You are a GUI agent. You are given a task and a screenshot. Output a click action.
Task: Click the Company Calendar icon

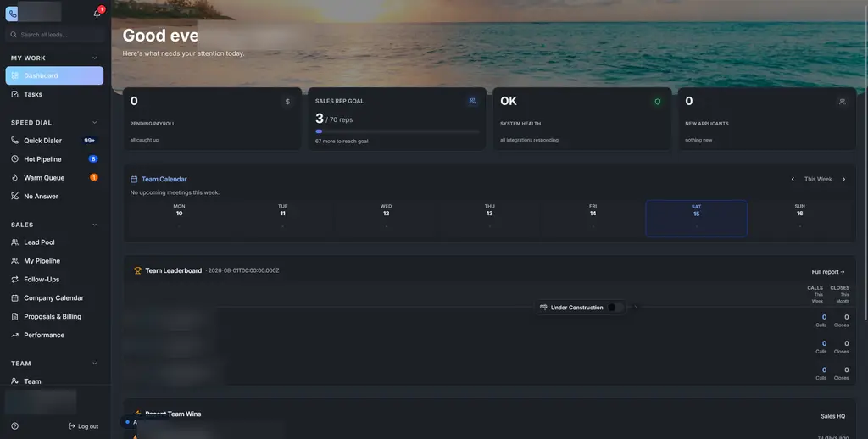(15, 297)
